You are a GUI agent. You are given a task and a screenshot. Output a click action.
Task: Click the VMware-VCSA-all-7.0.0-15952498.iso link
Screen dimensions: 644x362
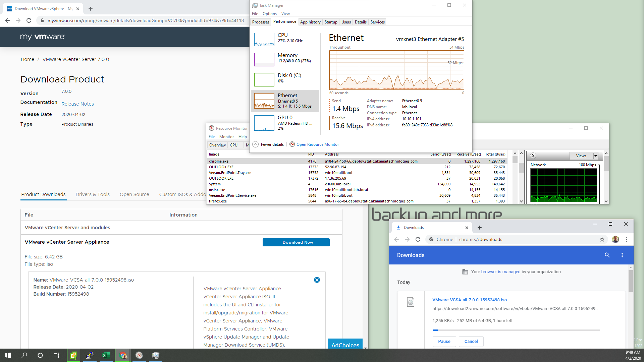[470, 300]
